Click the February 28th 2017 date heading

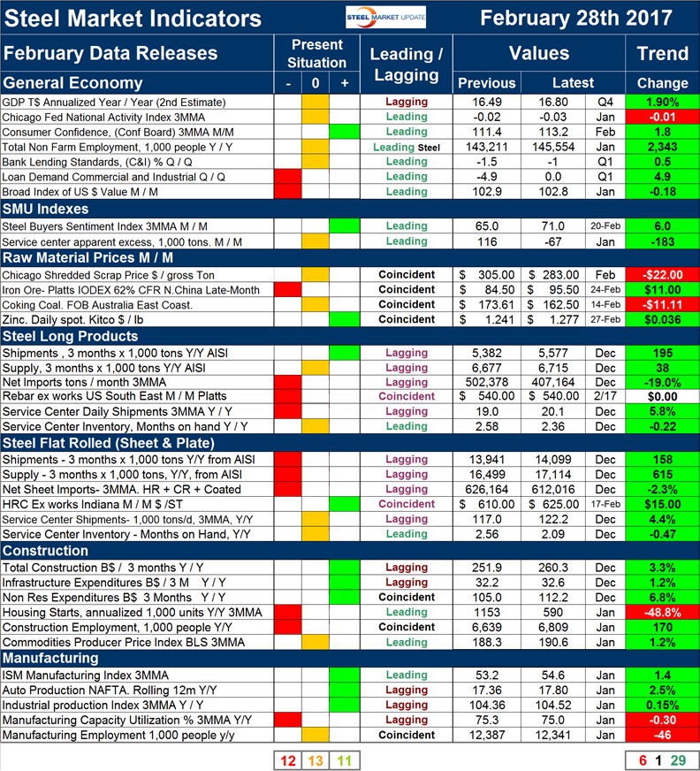[x=575, y=18]
